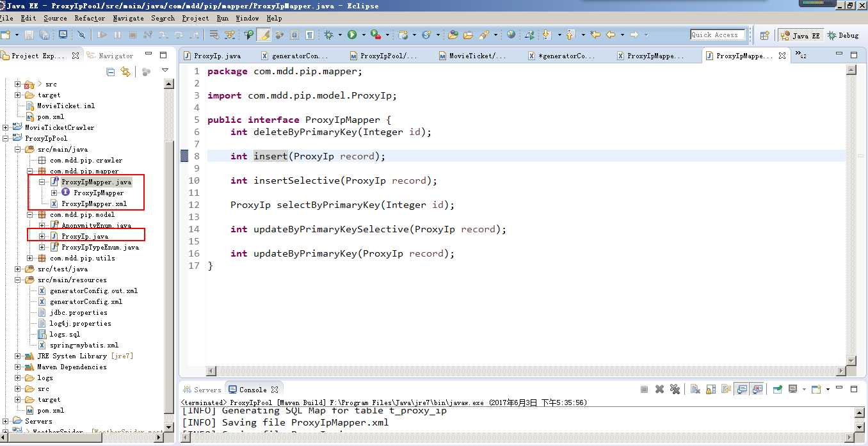Open the Project menu
Screen dimensions: 868x446
click(195, 18)
